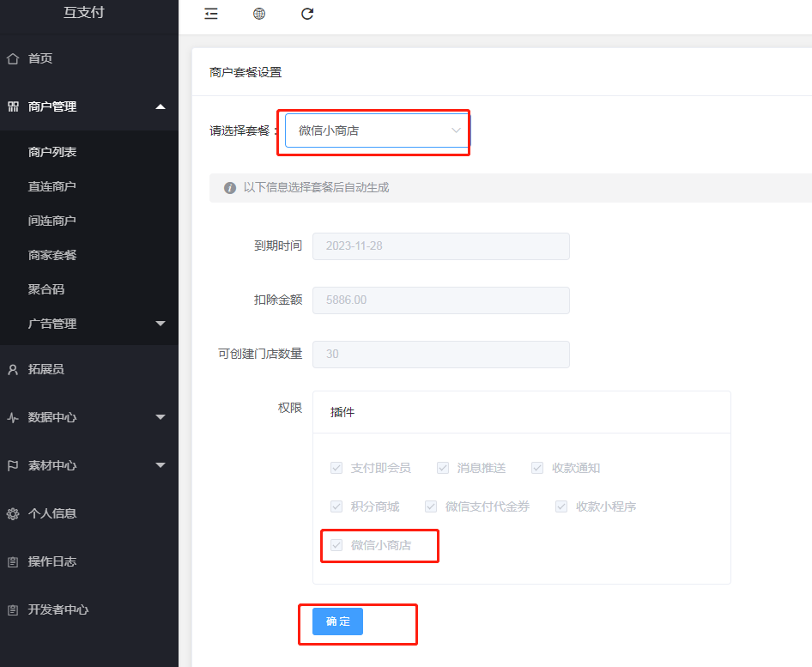This screenshot has width=812, height=667.
Task: Click the 可创建门店数量 field
Action: click(441, 355)
